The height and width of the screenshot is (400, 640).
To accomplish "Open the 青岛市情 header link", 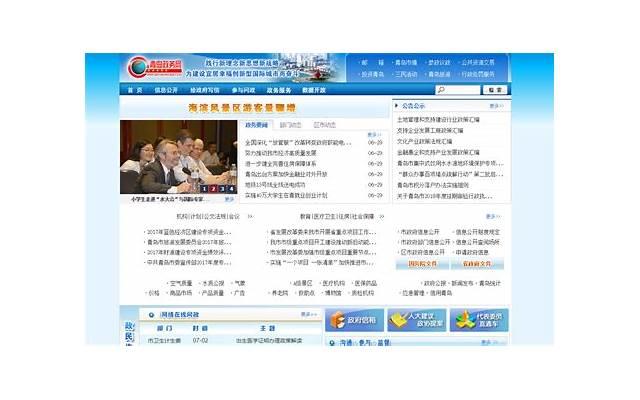I will point(406,62).
